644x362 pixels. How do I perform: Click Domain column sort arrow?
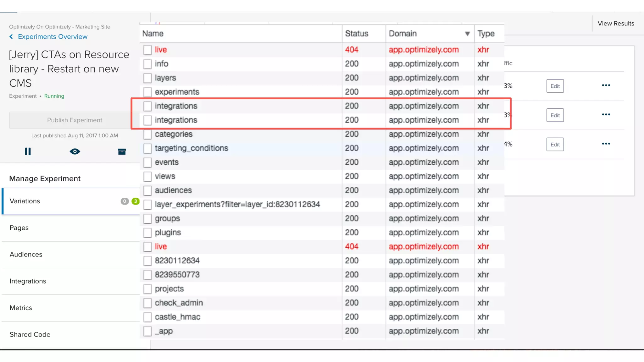(x=467, y=34)
